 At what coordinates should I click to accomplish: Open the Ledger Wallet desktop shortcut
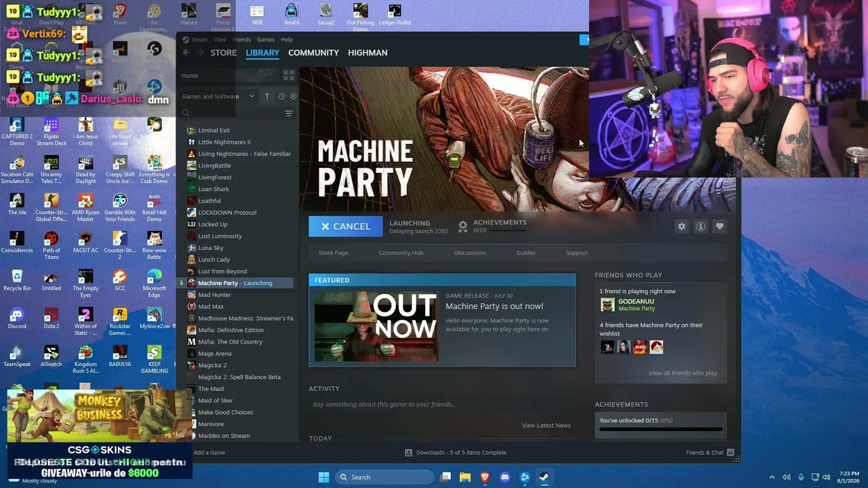(395, 15)
